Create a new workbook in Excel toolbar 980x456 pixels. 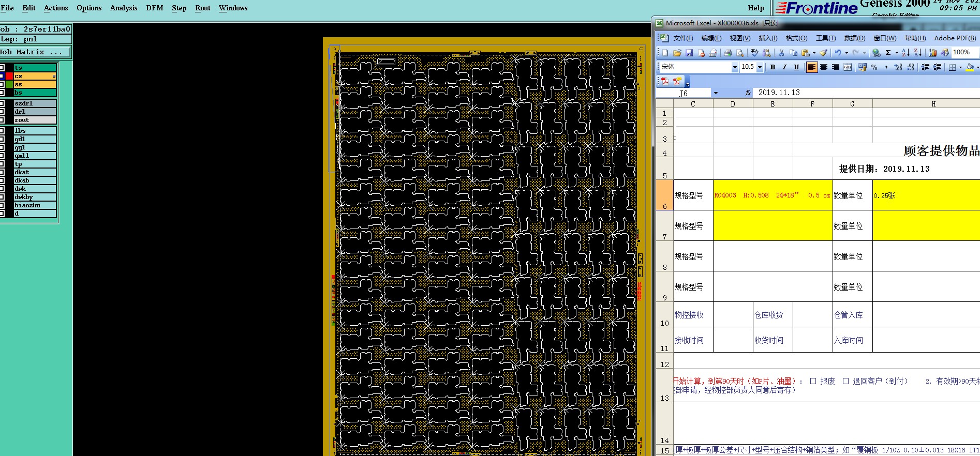tap(665, 53)
